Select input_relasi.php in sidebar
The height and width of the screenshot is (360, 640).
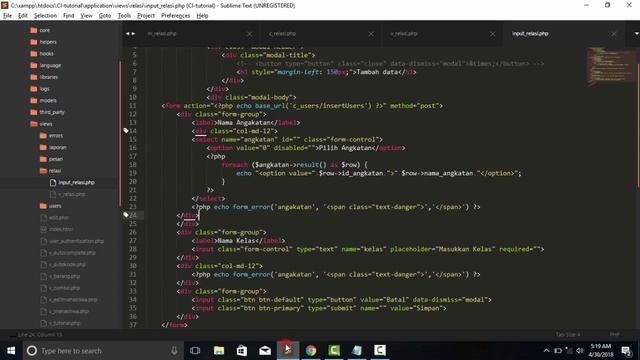point(72,182)
